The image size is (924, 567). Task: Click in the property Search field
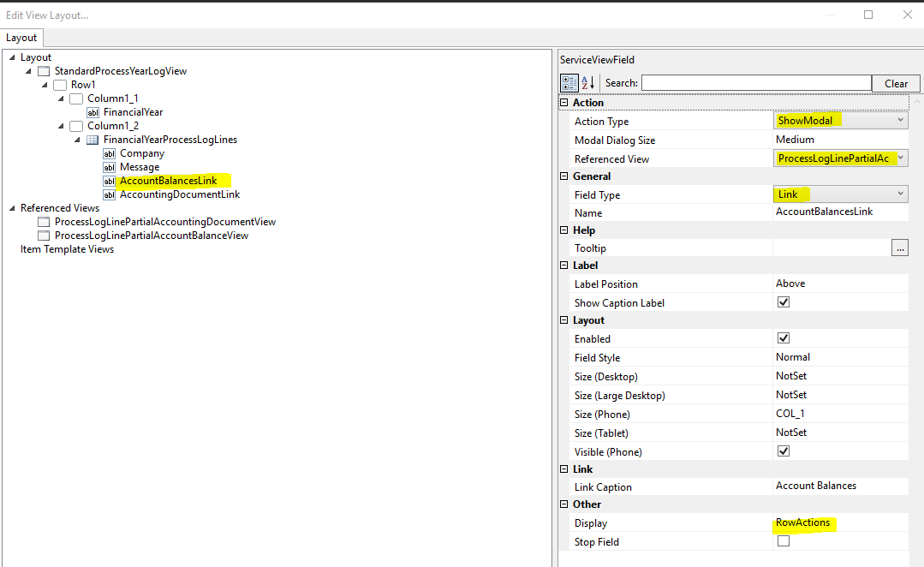point(756,83)
